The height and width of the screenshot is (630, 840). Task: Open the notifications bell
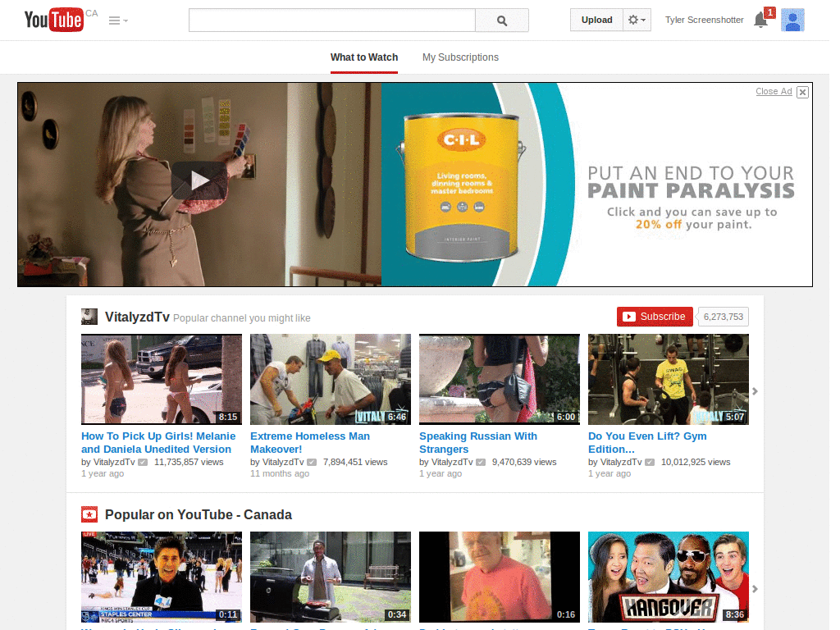tap(760, 20)
